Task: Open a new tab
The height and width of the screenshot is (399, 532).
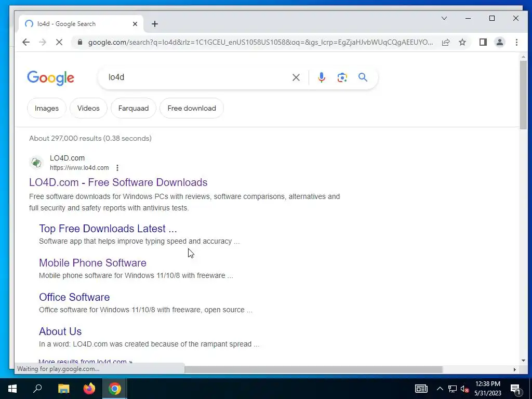Action: pyautogui.click(x=155, y=24)
